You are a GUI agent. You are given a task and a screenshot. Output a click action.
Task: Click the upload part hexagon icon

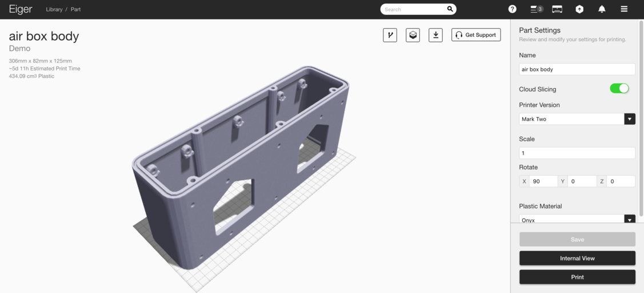pyautogui.click(x=579, y=9)
